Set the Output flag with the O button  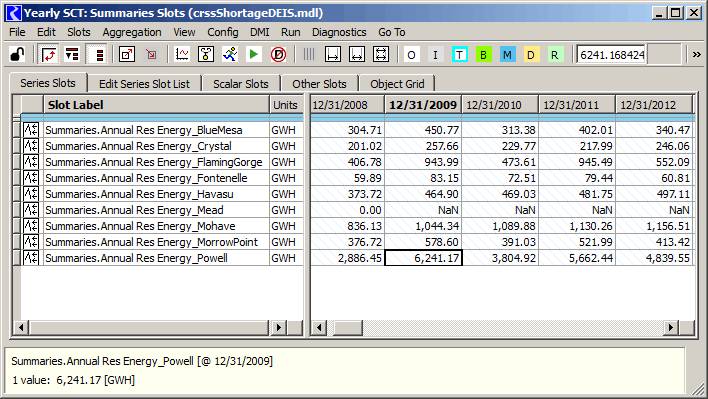click(411, 55)
